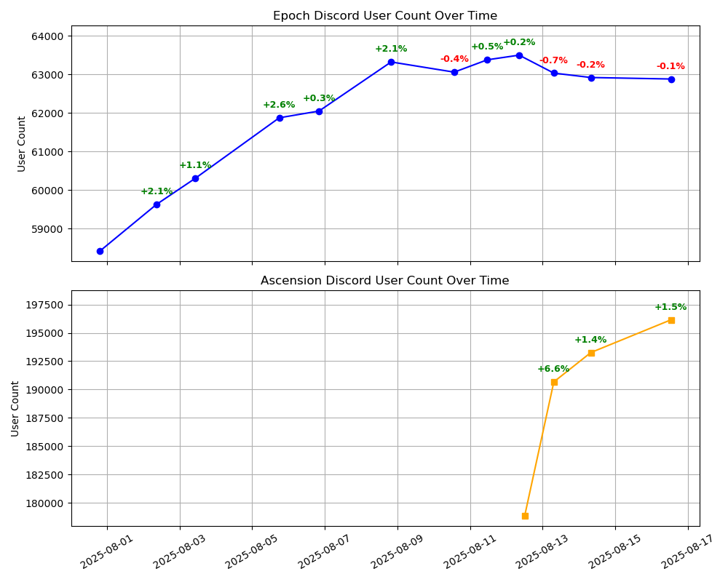Click the blue data point under the +2.6% label

(x=280, y=118)
